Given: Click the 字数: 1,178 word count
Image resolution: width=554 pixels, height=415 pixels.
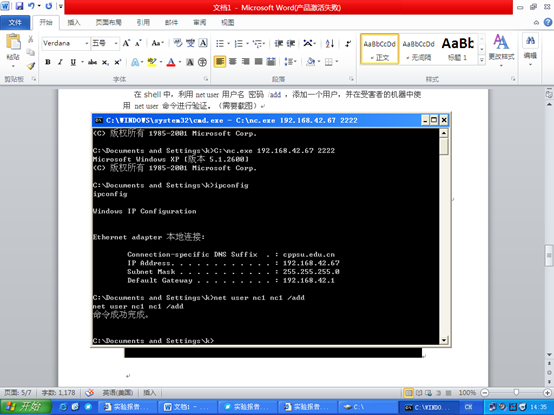Looking at the screenshot, I should pyautogui.click(x=58, y=392).
